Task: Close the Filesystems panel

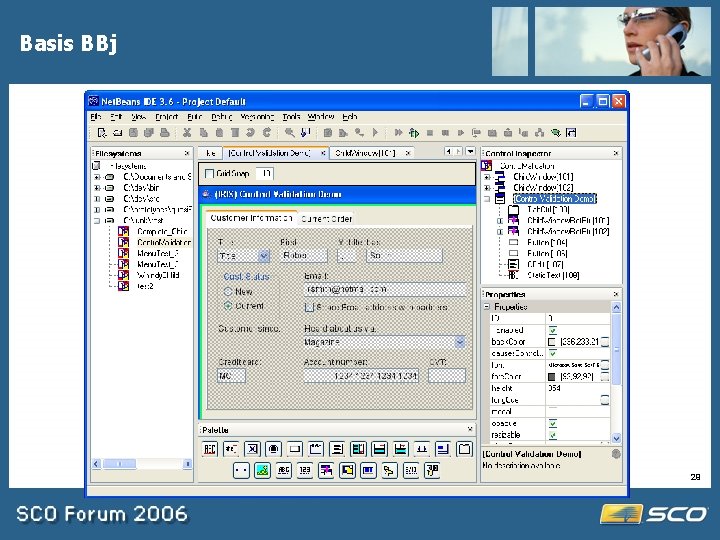Action: [187, 153]
